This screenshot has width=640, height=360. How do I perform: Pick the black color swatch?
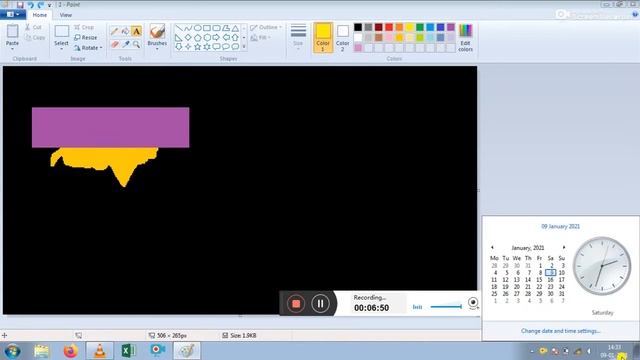point(358,27)
